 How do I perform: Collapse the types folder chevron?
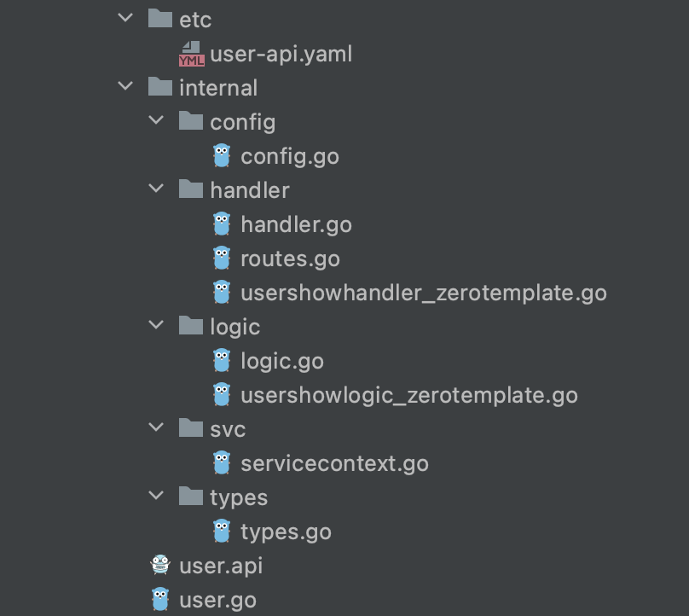(156, 497)
